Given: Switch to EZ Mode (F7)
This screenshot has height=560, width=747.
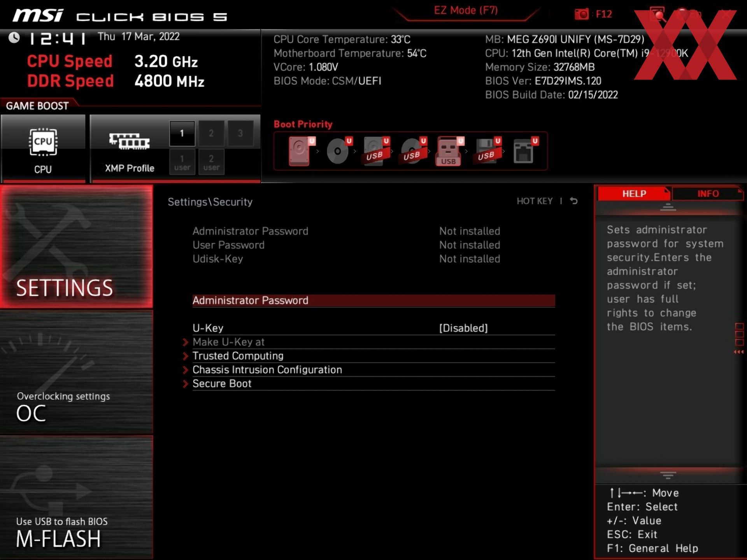Looking at the screenshot, I should coord(466,10).
